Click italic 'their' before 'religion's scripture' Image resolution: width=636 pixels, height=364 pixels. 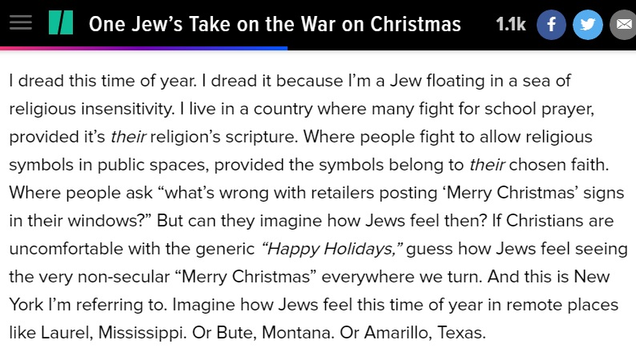[128, 137]
